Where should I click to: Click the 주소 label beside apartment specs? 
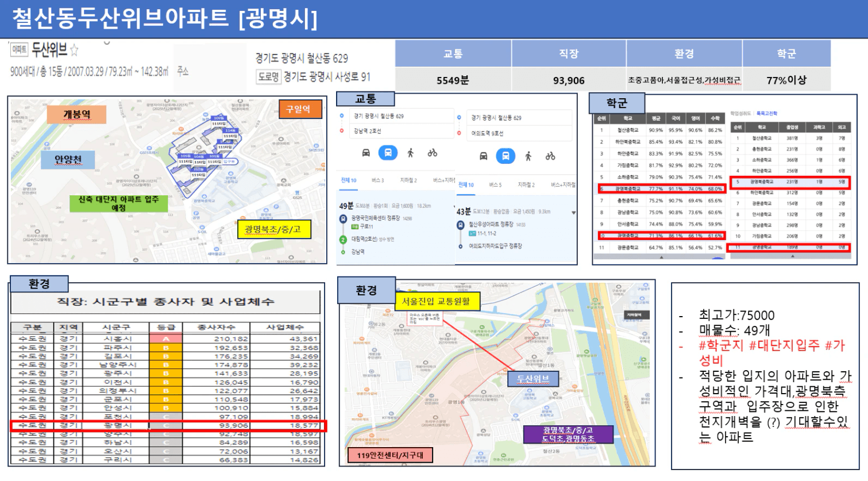[x=183, y=71]
